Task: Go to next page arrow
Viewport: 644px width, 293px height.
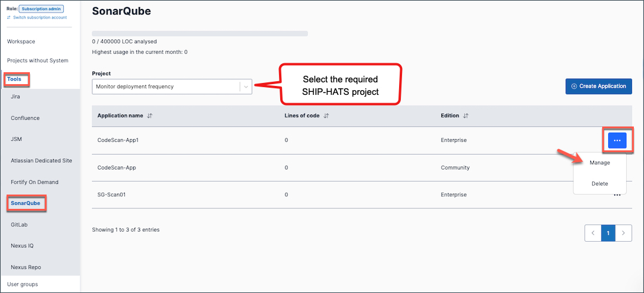Action: pos(624,233)
